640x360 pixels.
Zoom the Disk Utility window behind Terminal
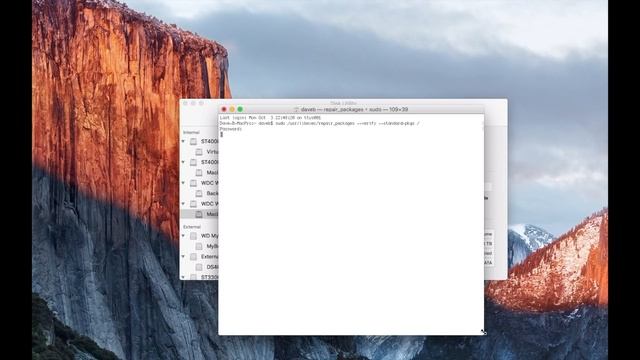(x=201, y=103)
